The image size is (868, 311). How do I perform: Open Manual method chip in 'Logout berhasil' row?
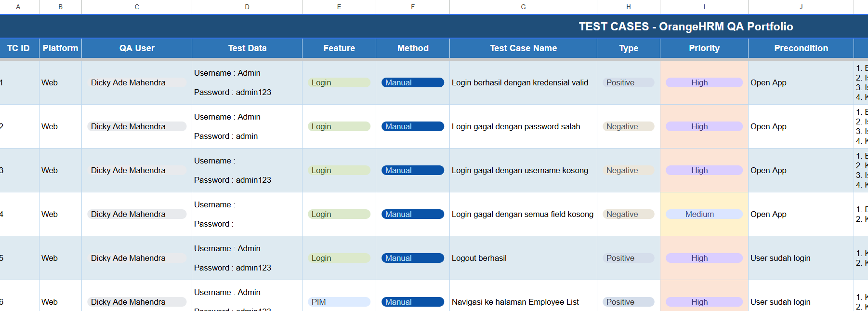pyautogui.click(x=413, y=258)
